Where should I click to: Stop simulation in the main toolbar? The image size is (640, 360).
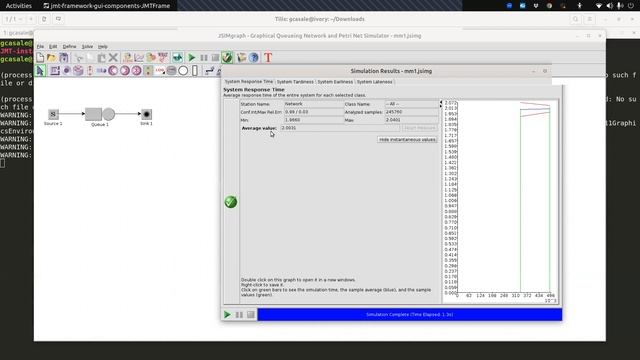click(x=215, y=58)
